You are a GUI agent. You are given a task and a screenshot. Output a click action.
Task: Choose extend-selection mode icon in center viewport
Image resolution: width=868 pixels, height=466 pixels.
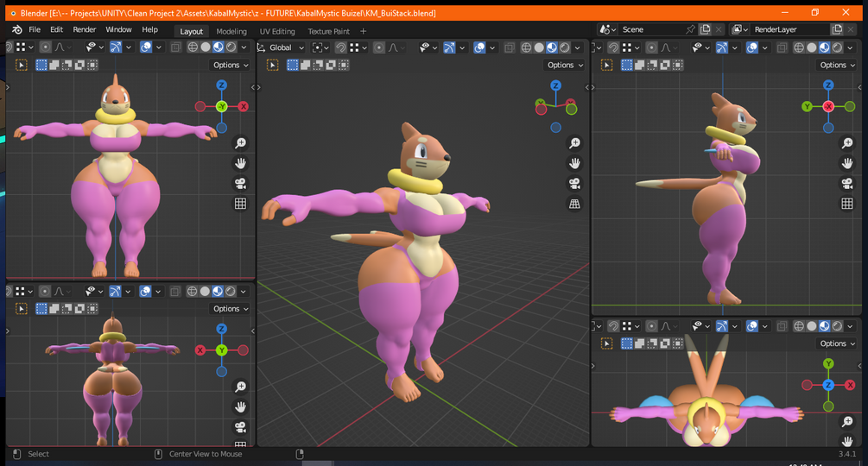[x=305, y=66]
